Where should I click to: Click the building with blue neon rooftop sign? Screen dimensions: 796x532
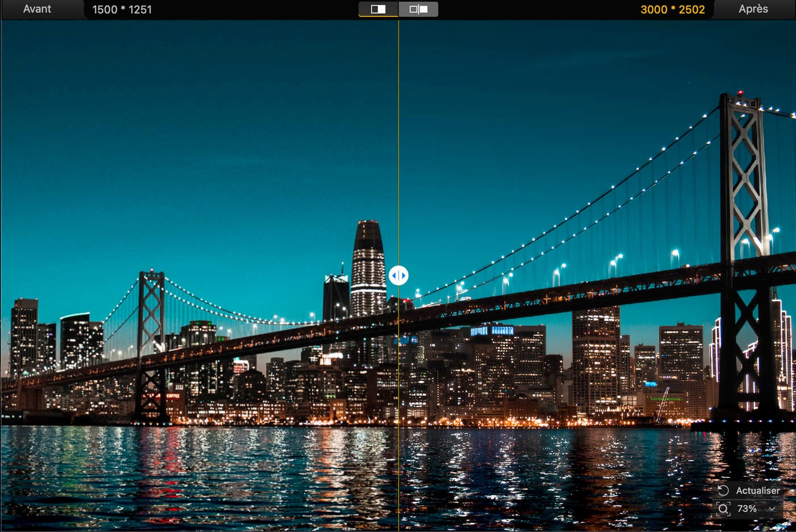492,341
